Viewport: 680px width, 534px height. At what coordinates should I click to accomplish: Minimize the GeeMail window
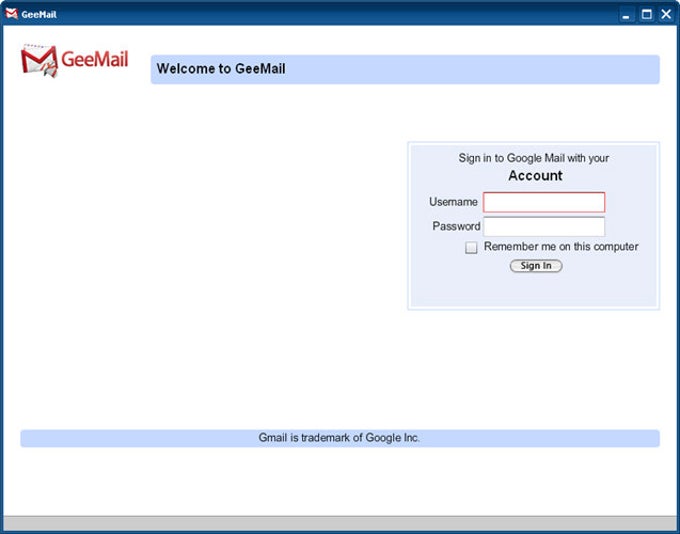(626, 15)
